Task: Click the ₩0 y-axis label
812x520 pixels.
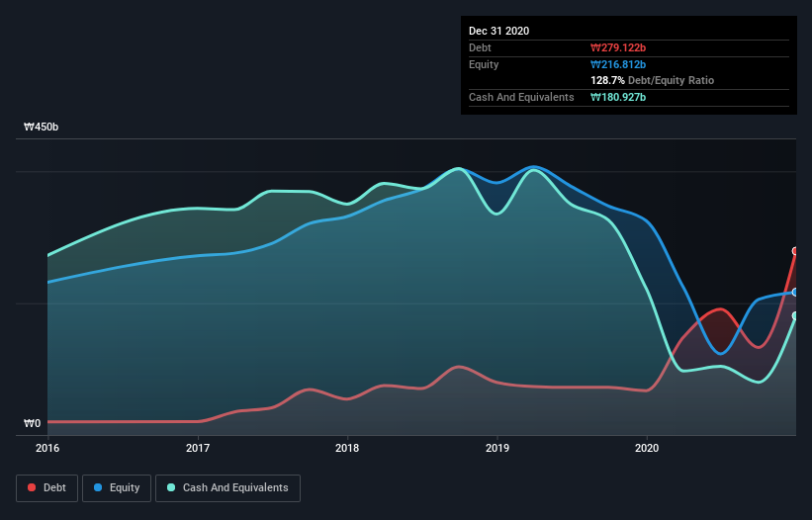Action: tap(32, 423)
